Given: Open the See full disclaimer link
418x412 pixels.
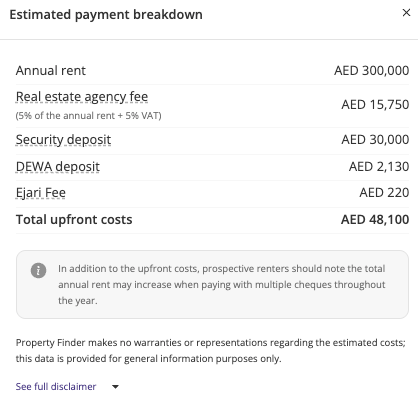Looking at the screenshot, I should click(x=56, y=386).
